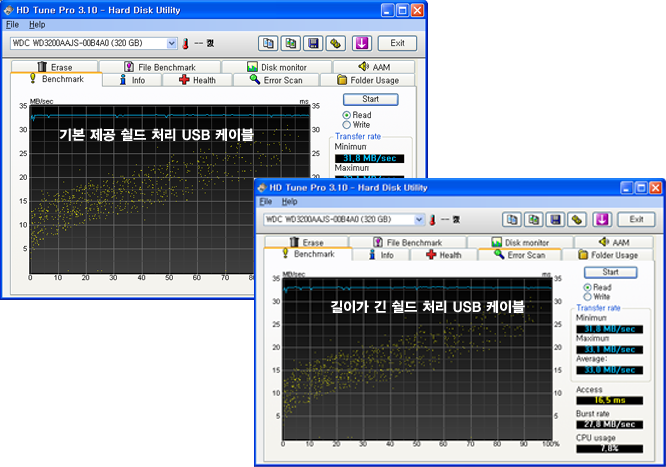Switch to Error Scan tab in back window

click(x=276, y=80)
